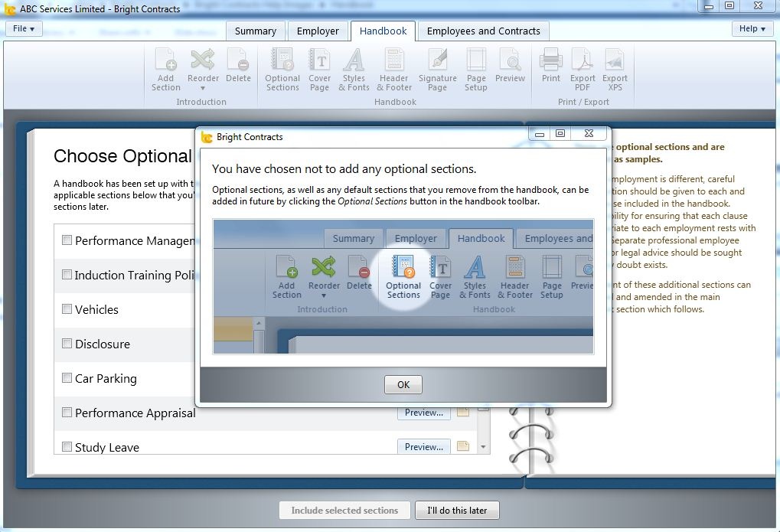
Task: Click the note icon beside Performance Appraisal
Action: (x=463, y=412)
